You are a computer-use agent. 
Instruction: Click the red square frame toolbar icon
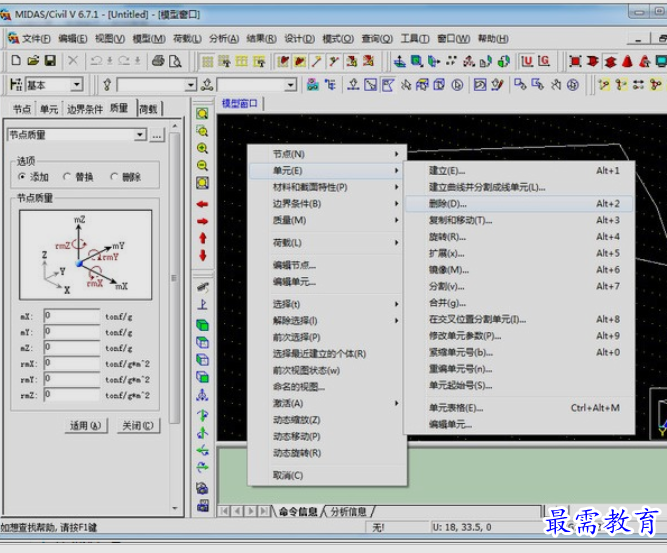575,61
